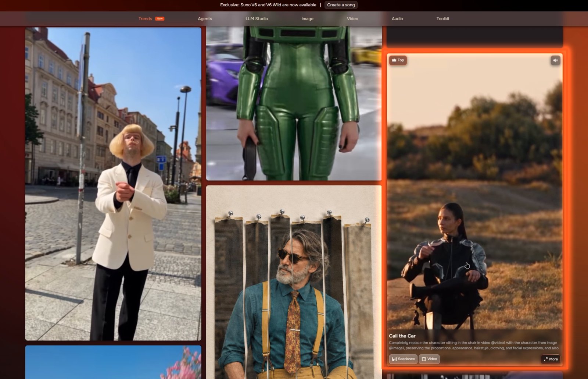Click the Create a song button

(341, 5)
